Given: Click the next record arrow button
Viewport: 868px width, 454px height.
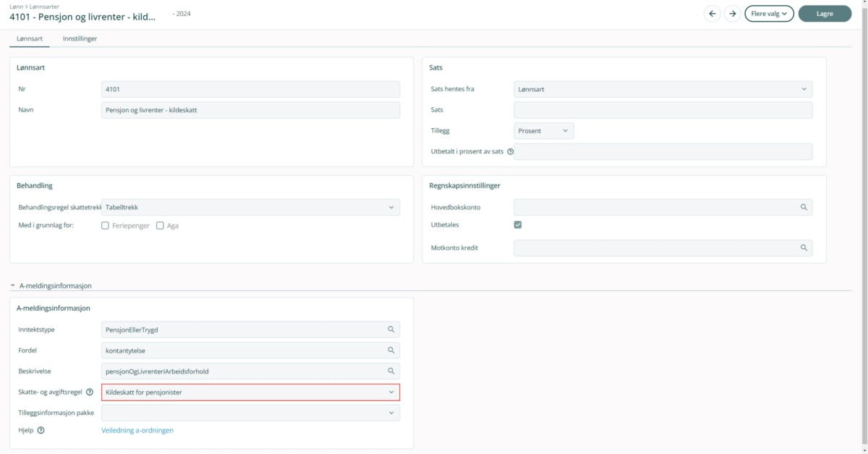Looking at the screenshot, I should [732, 14].
